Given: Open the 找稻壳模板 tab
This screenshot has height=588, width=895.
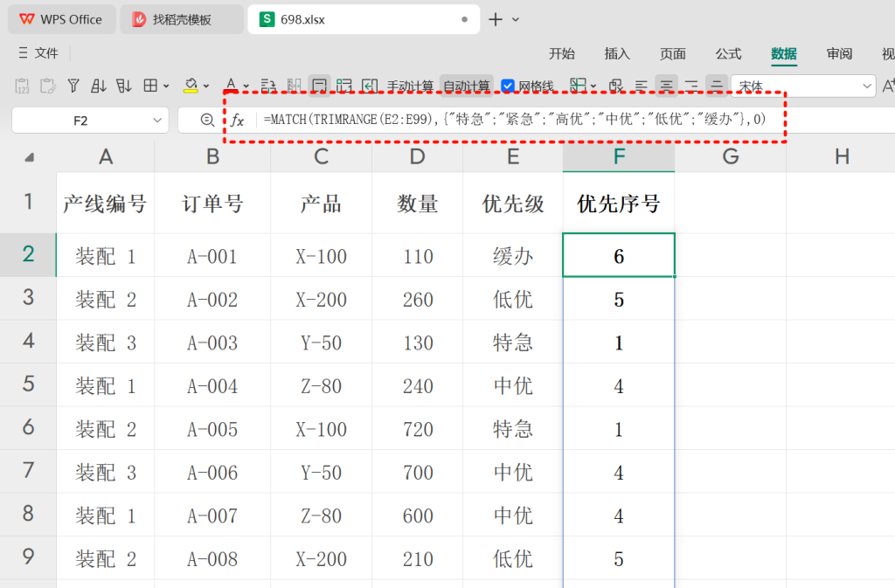Looking at the screenshot, I should click(x=182, y=19).
